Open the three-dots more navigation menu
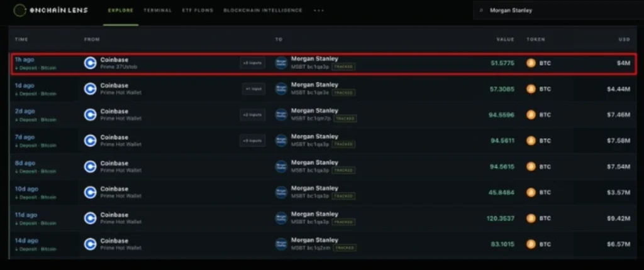This screenshot has height=270, width=644. (319, 11)
